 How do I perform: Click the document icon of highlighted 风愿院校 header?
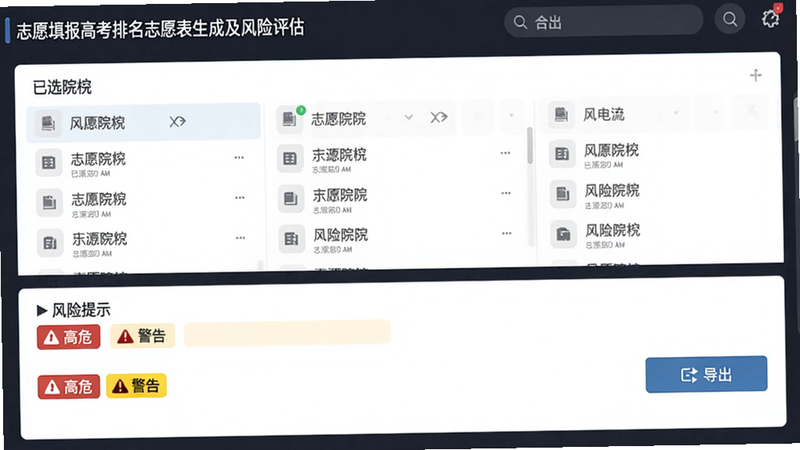point(48,123)
